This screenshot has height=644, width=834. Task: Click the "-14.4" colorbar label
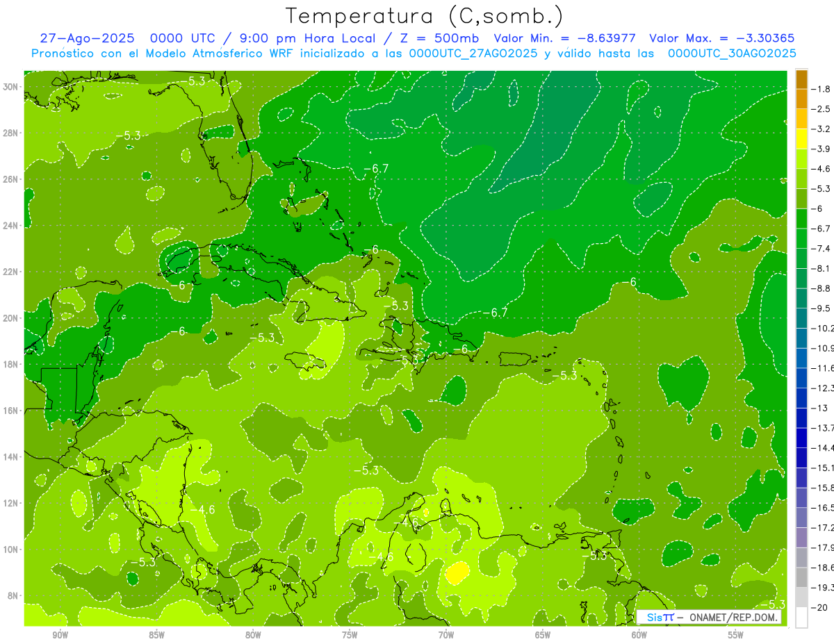(821, 448)
